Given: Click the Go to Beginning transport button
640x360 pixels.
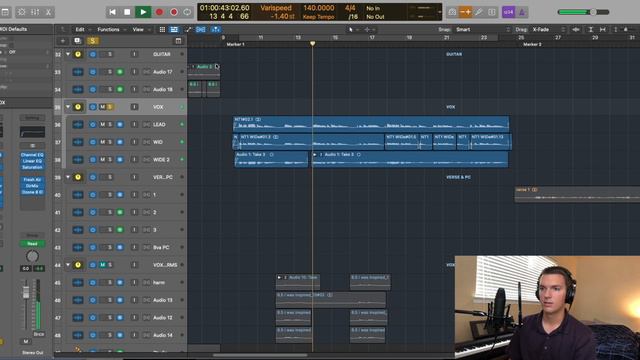Looking at the screenshot, I should 112,12.
